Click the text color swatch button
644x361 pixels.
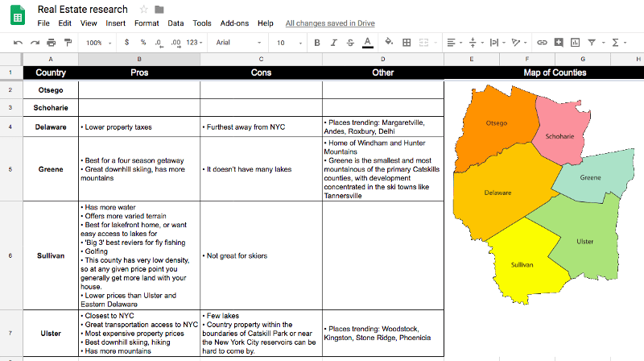[x=368, y=43]
